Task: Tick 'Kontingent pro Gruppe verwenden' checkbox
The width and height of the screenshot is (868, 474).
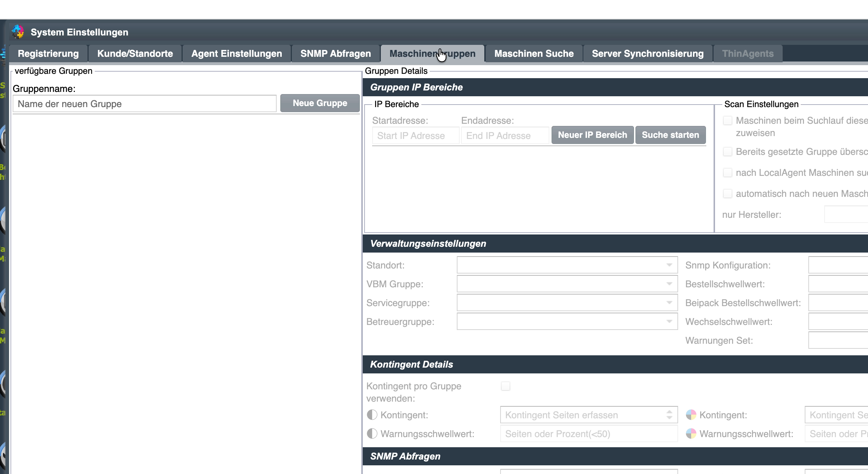Action: pos(506,386)
